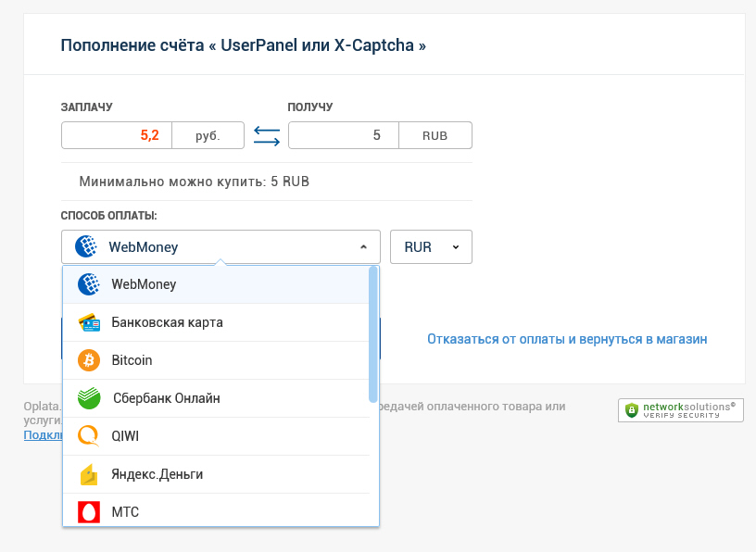Click the orange Bitcoin icon
This screenshot has height=552, width=756.
click(x=89, y=360)
